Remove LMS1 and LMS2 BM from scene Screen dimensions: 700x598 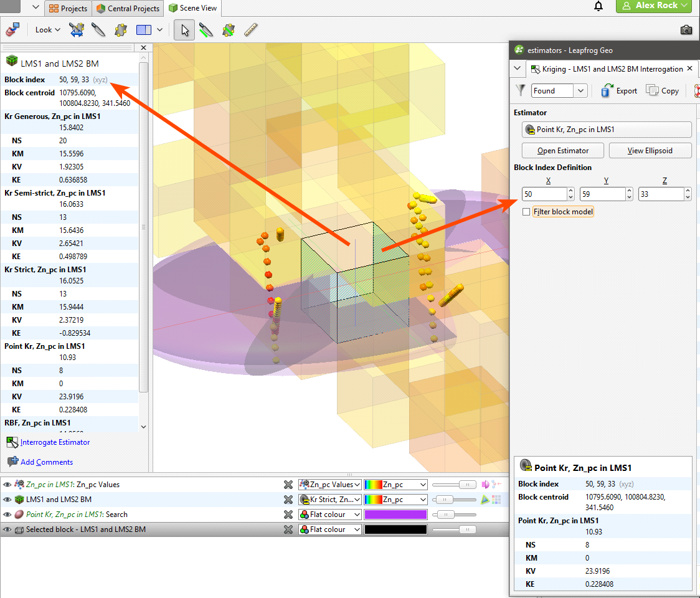288,500
